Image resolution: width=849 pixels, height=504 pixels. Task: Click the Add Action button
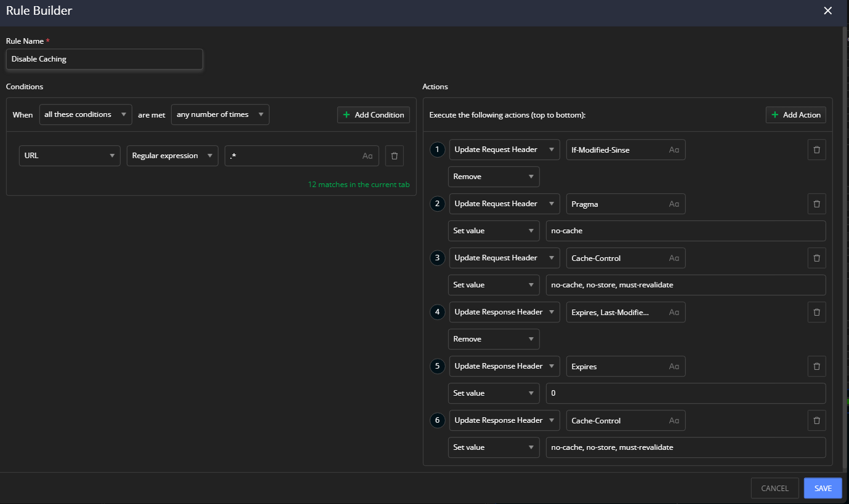click(795, 114)
